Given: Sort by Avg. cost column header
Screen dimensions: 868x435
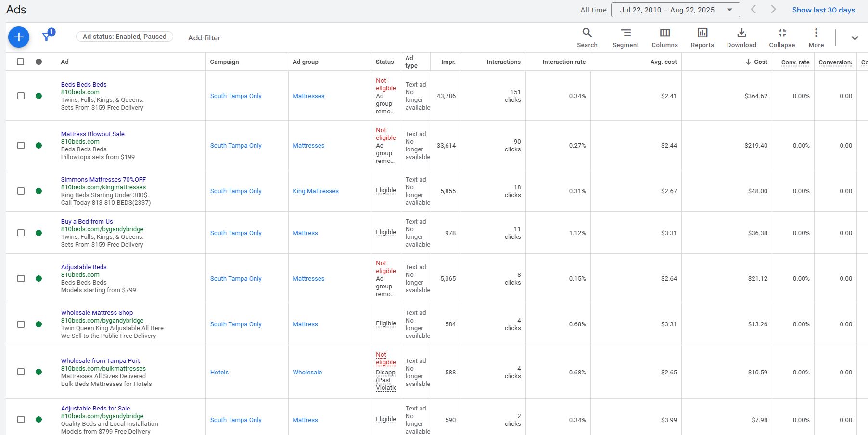Looking at the screenshot, I should coord(664,62).
